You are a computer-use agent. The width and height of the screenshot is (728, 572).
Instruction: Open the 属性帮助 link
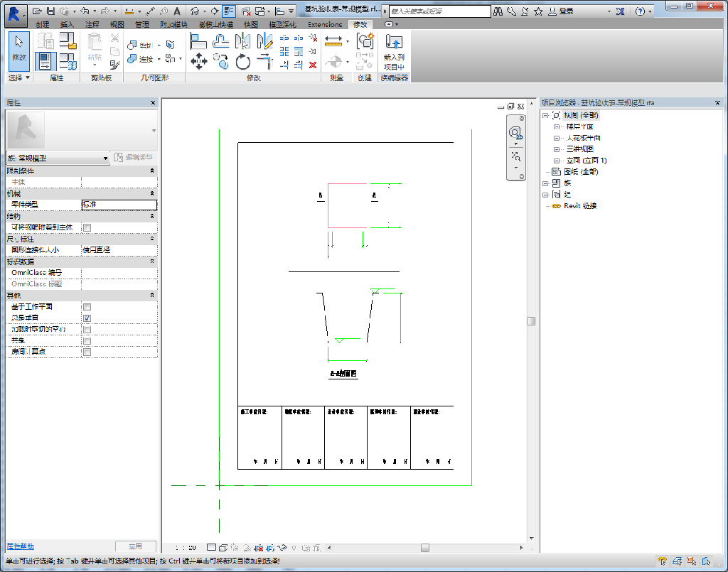pyautogui.click(x=21, y=546)
